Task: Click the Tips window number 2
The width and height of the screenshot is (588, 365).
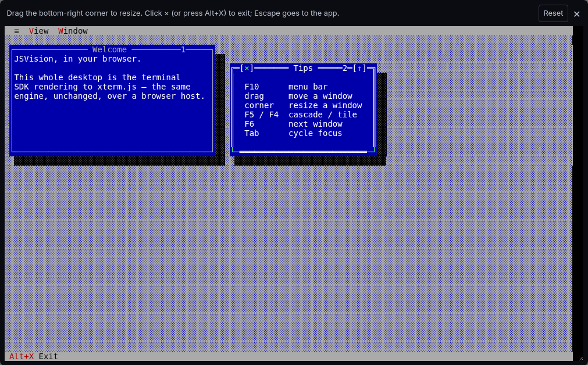Action: 345,68
